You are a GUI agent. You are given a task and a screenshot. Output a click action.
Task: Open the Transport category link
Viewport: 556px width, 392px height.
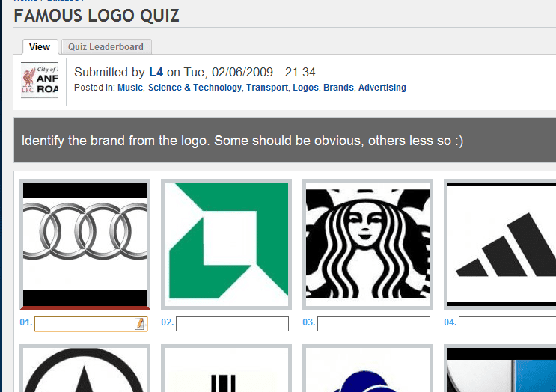[x=267, y=88]
